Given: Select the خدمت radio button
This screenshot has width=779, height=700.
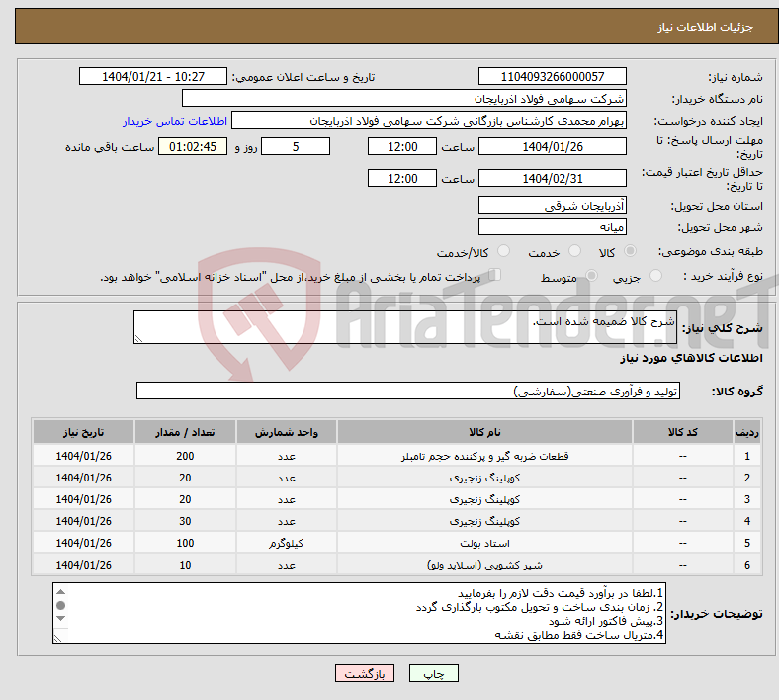Looking at the screenshot, I should [x=574, y=251].
